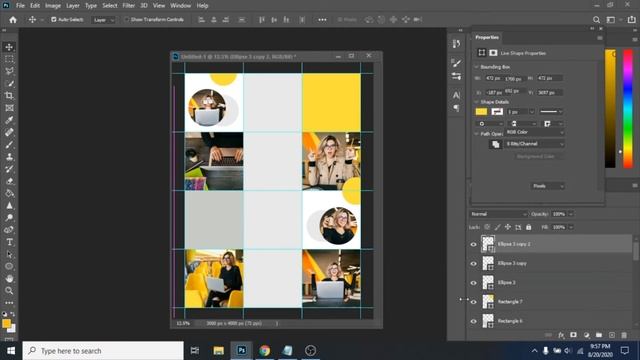Open layer style fx button
The image size is (640, 360).
point(561,335)
